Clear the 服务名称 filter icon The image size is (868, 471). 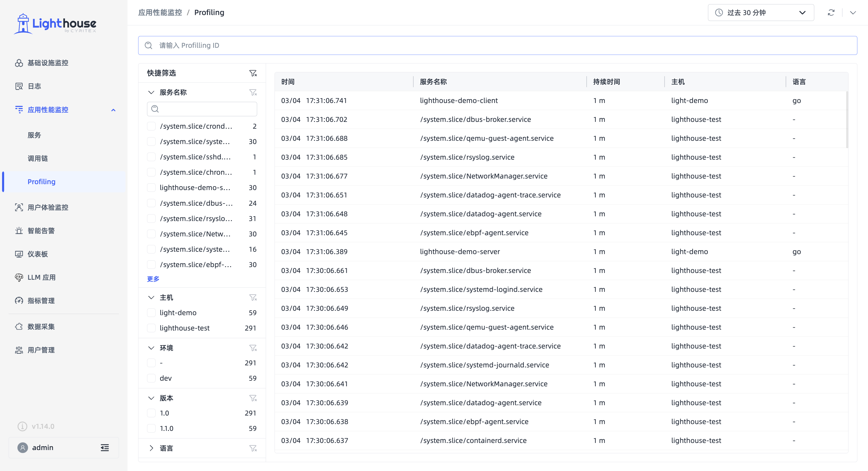coord(253,92)
